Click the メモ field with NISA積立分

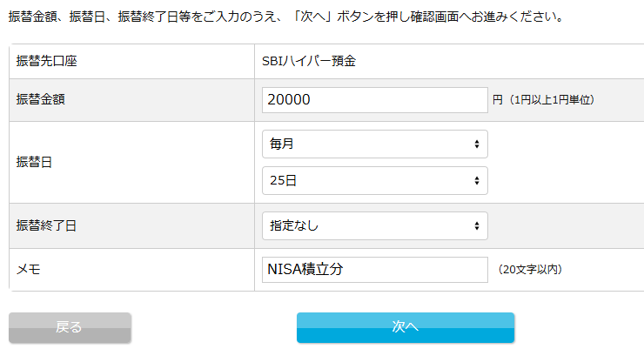(374, 270)
